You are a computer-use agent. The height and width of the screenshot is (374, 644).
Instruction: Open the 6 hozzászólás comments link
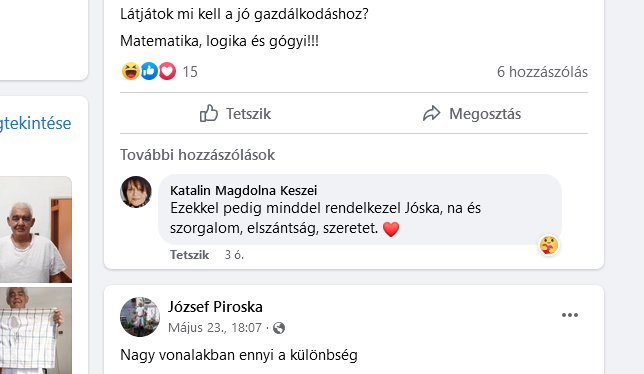coord(542,72)
